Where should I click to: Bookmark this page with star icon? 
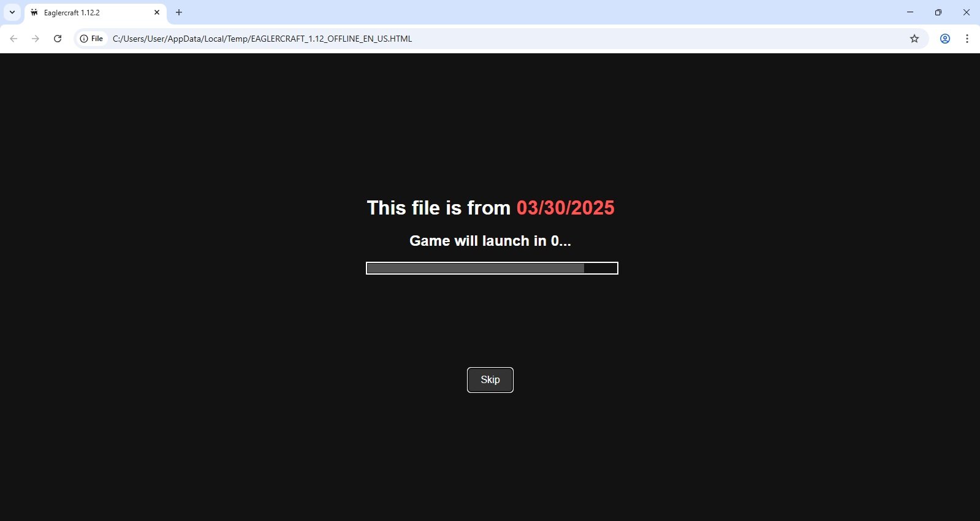coord(914,39)
